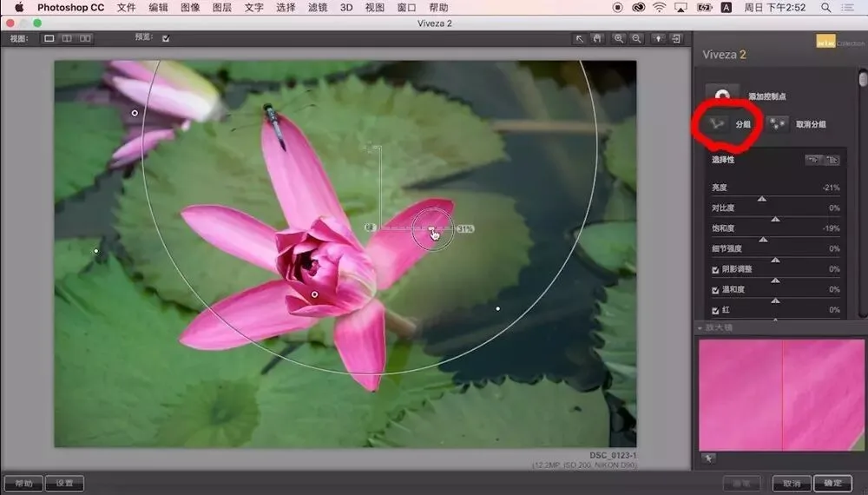
Task: Click the Creative Cloud menu bar icon
Action: [x=638, y=7]
